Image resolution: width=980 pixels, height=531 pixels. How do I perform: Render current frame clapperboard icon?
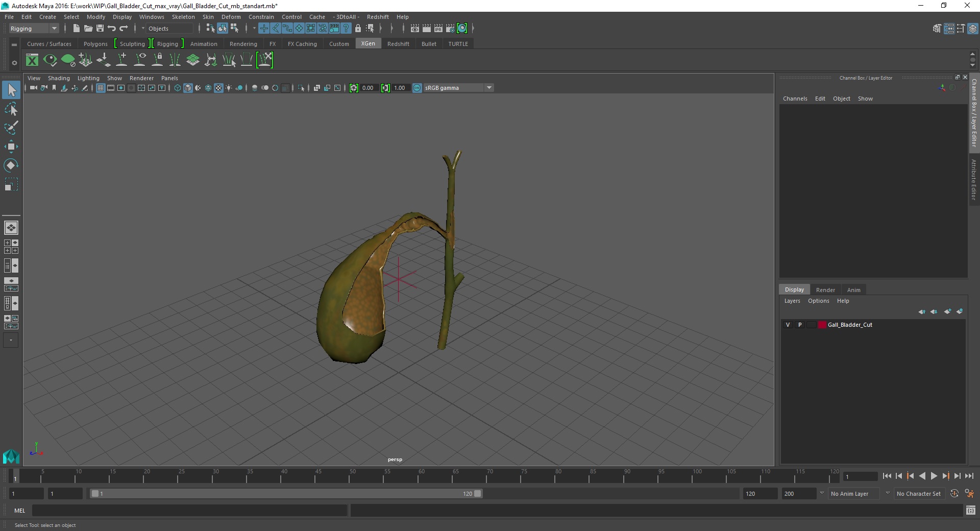[x=427, y=29]
